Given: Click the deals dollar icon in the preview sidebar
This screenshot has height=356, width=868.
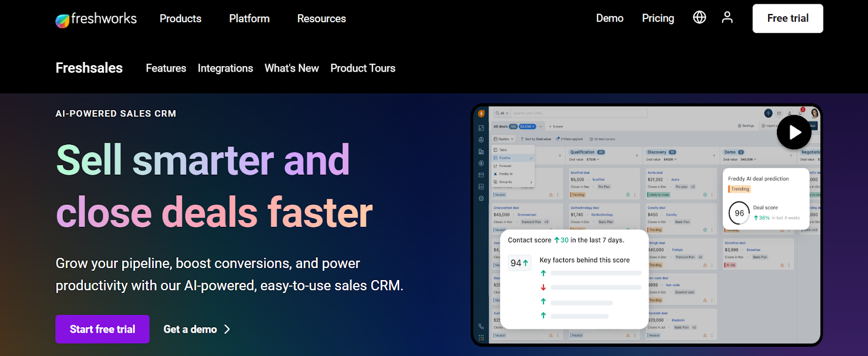Looking at the screenshot, I should [481, 163].
